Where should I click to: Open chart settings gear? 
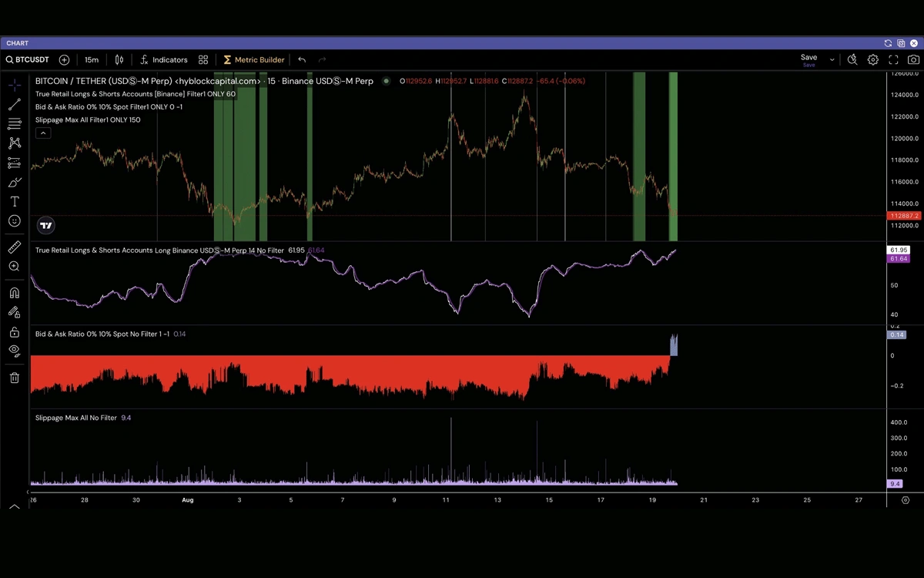(872, 59)
